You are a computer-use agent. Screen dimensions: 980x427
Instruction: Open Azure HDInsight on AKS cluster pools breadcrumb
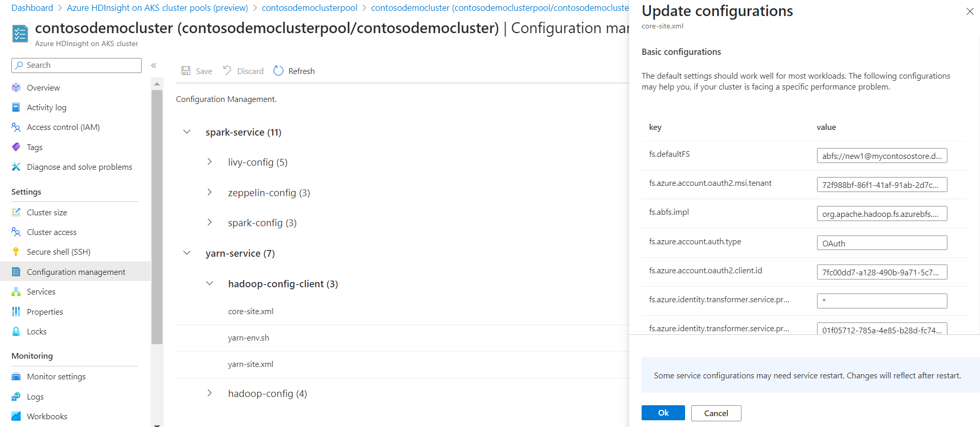coord(157,8)
